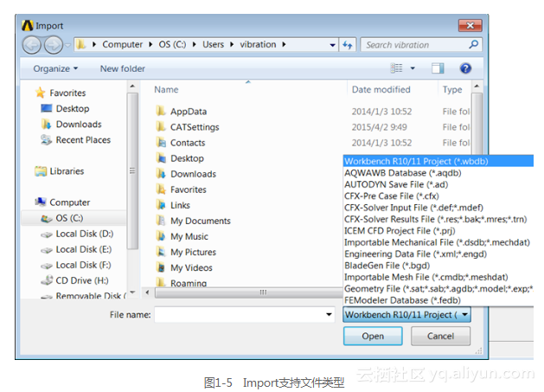
Task: Select Downloads under Favorites
Action: (x=79, y=125)
